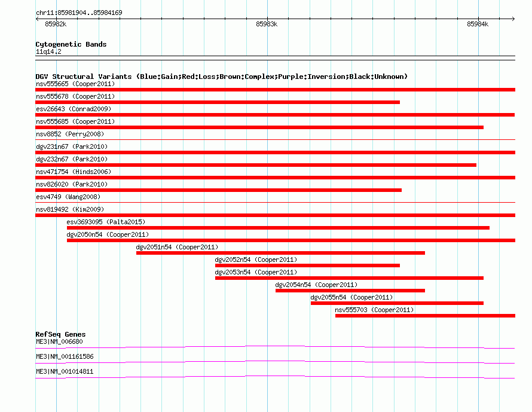Image resolution: width=532 pixels, height=412 pixels.
Task: Click the red bar under dgv2051n54
Action: (280, 253)
